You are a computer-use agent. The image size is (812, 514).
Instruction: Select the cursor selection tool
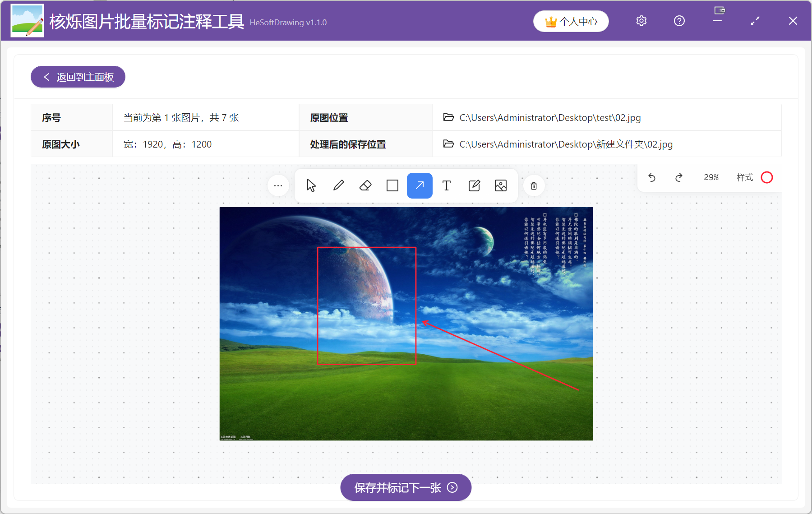pyautogui.click(x=311, y=185)
